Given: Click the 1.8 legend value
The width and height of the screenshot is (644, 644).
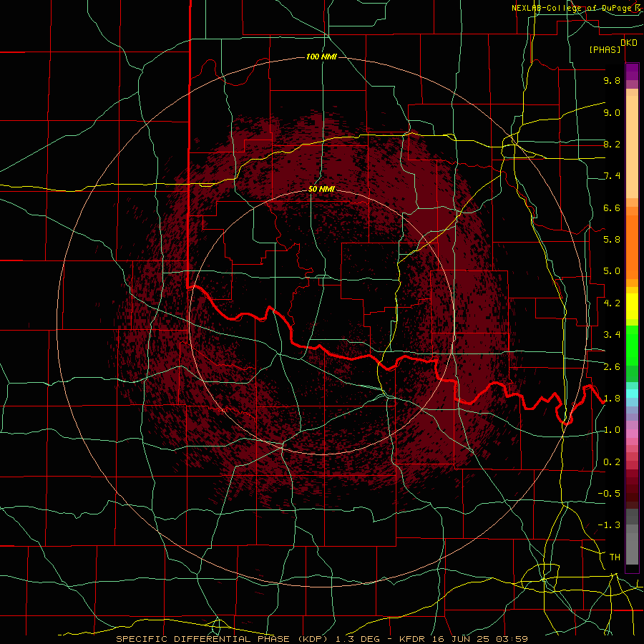Looking at the screenshot, I should tap(612, 399).
